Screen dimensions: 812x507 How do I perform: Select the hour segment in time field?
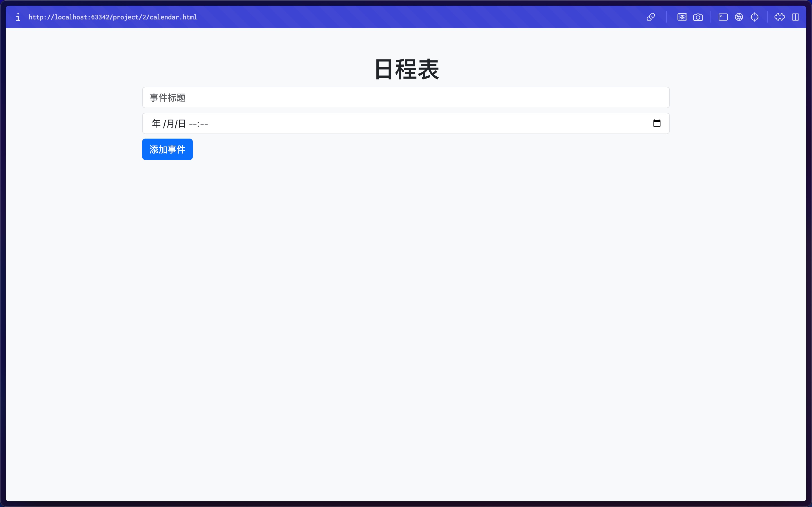(193, 124)
